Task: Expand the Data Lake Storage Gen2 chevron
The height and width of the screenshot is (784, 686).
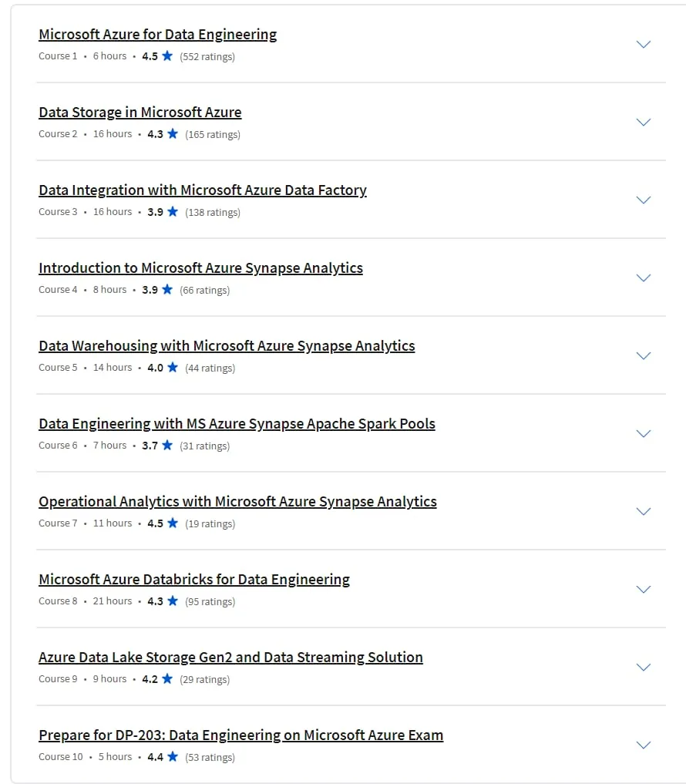Action: click(643, 668)
